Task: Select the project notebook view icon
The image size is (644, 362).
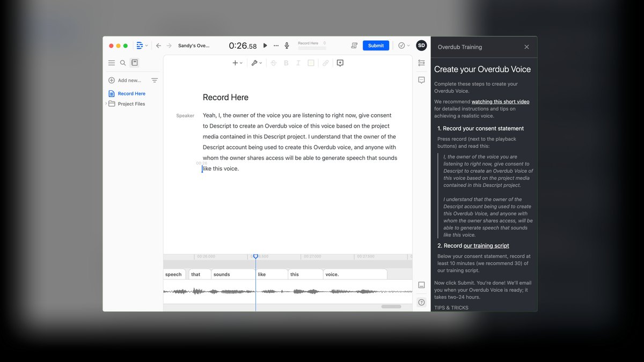Action: point(134,63)
